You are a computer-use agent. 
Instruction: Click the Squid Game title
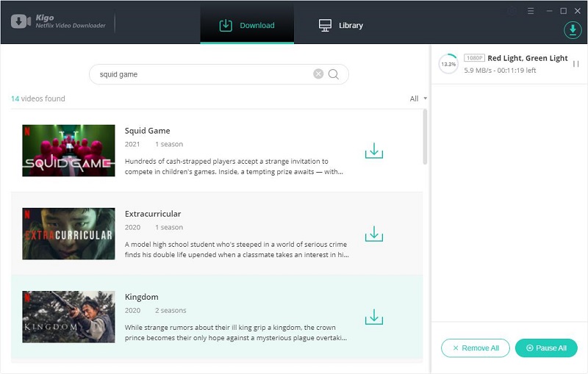tap(148, 131)
